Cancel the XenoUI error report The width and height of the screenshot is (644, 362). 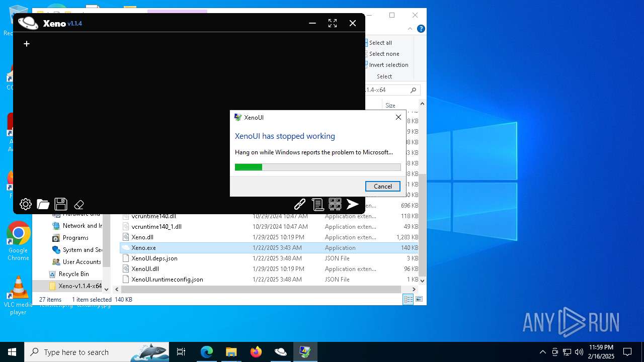tap(383, 186)
